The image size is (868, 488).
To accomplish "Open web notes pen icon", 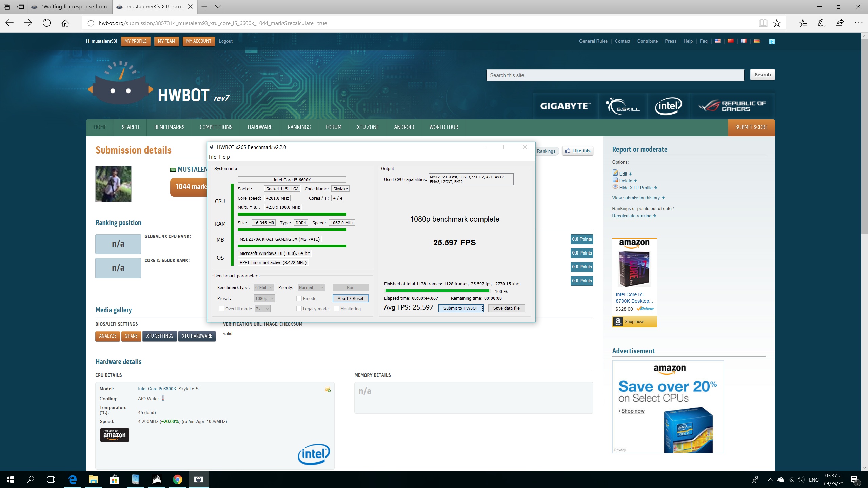I will point(821,23).
